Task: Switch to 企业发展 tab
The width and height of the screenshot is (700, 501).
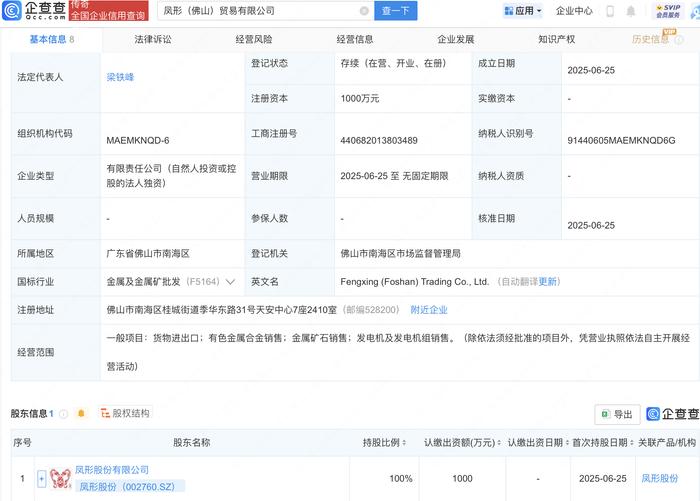Action: click(x=455, y=39)
